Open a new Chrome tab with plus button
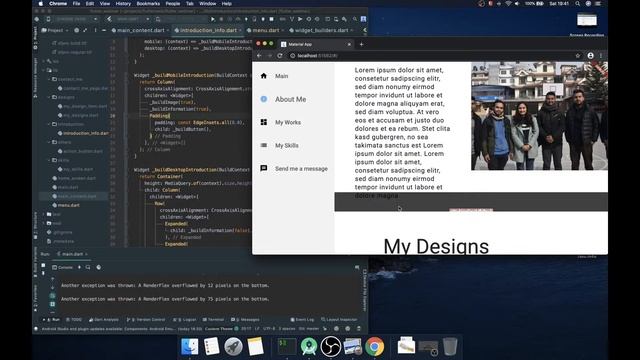This screenshot has height=360, width=640. [x=361, y=44]
